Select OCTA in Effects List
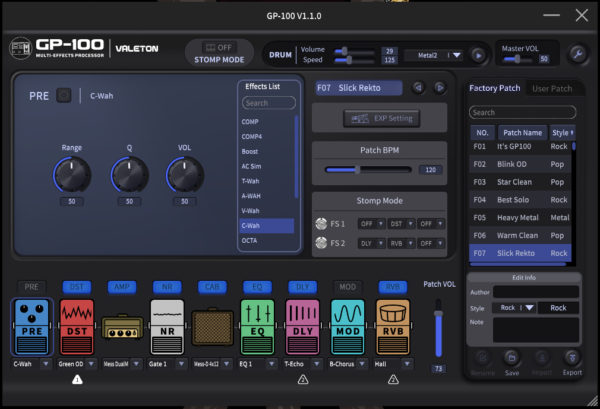 point(267,240)
